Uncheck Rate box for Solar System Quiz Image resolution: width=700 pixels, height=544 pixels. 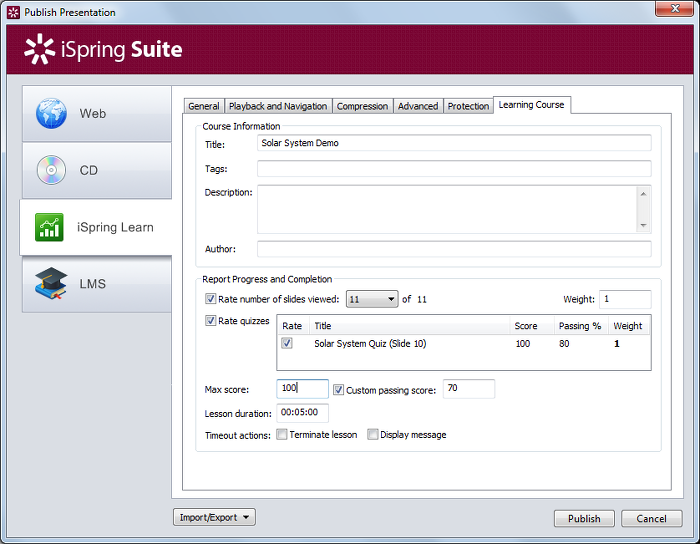(x=287, y=343)
